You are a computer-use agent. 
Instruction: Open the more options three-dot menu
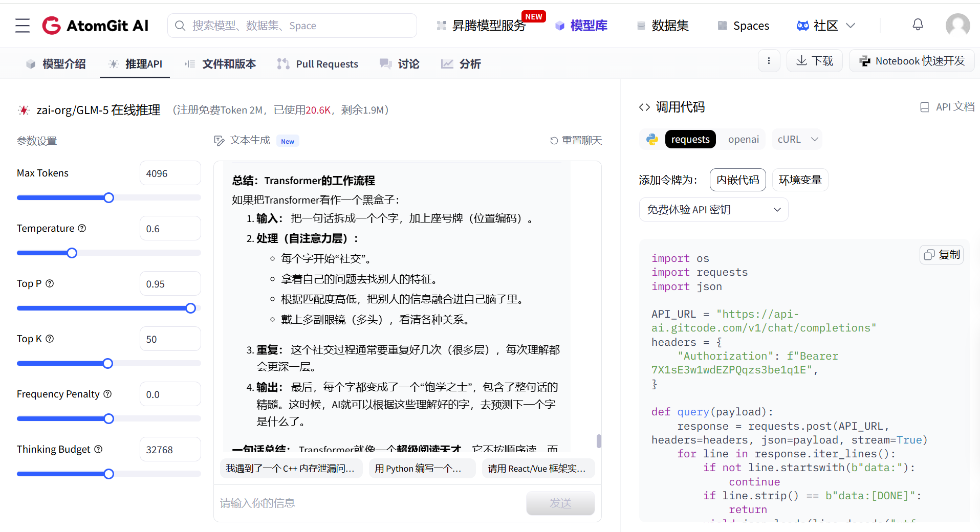point(769,60)
